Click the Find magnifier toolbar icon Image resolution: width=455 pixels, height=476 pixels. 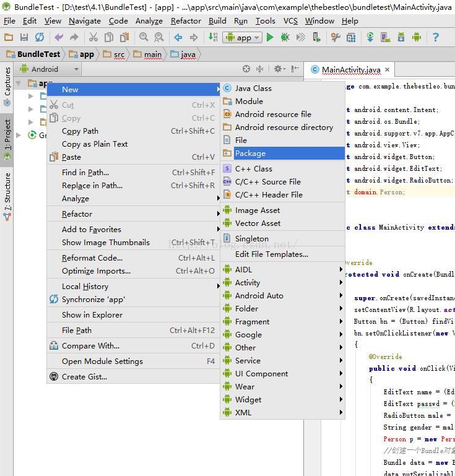(144, 37)
